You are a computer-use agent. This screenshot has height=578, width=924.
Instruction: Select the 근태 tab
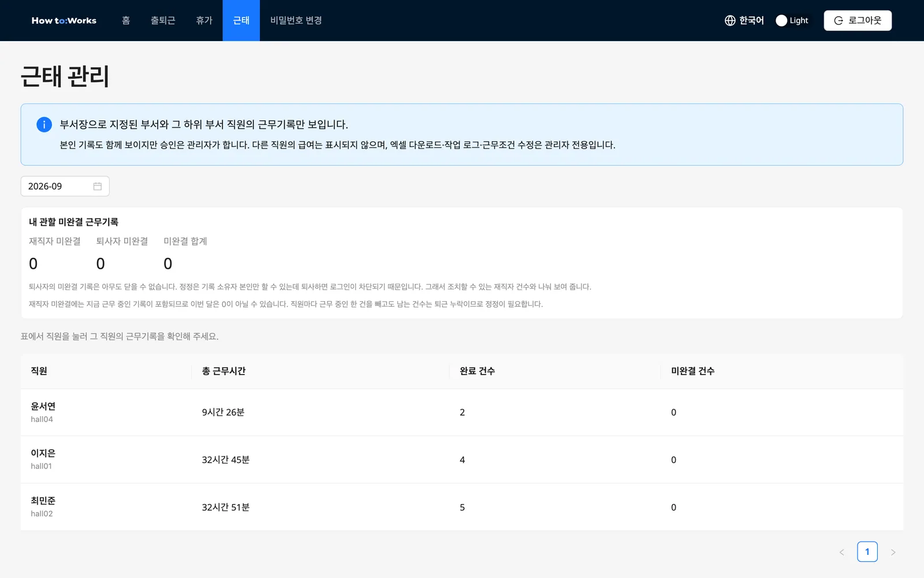[241, 20]
